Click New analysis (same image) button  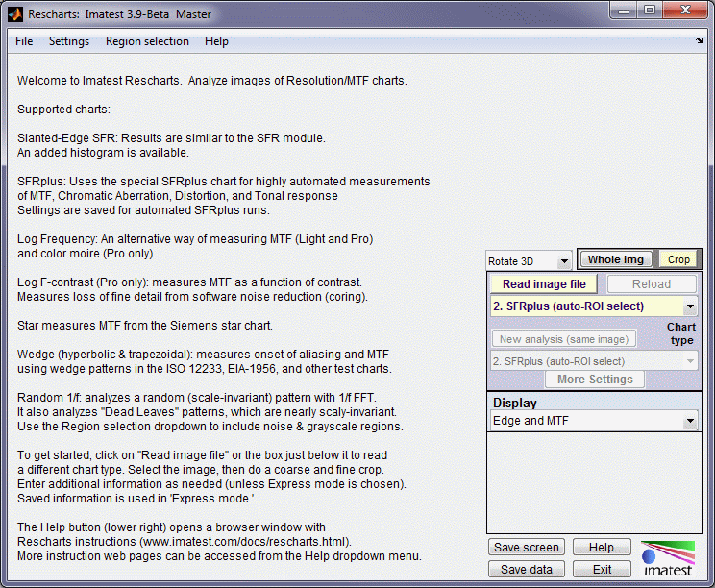[x=564, y=339]
